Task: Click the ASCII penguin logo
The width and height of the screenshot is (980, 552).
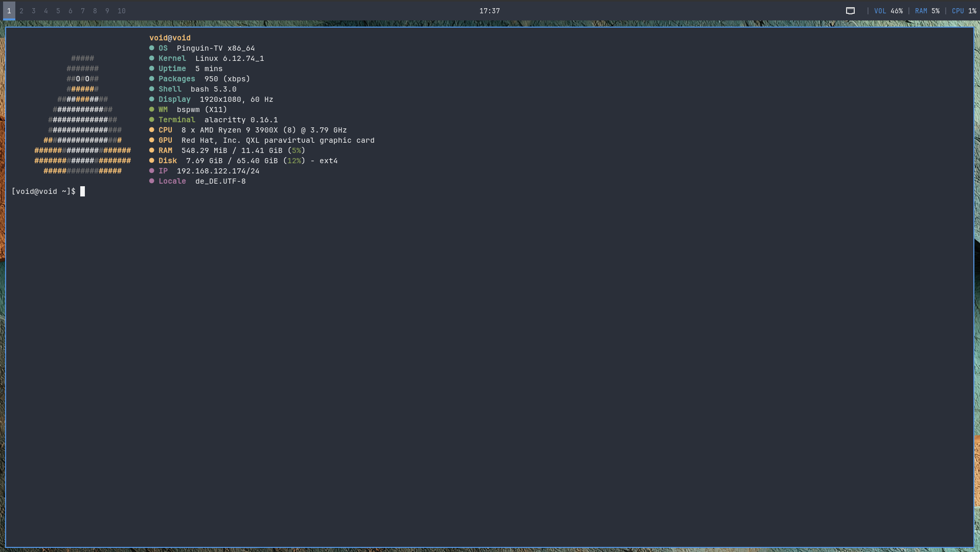Action: [x=82, y=115]
